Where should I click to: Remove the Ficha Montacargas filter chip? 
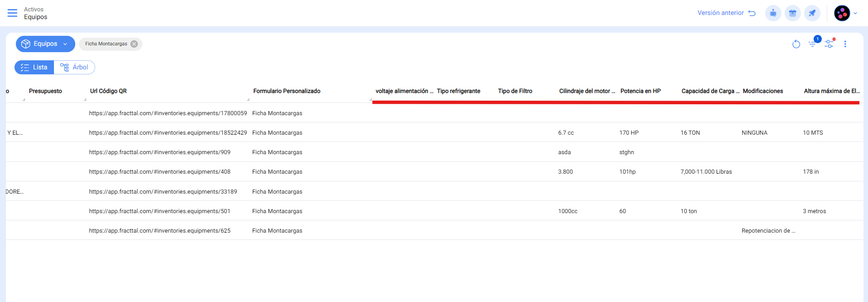pos(134,44)
